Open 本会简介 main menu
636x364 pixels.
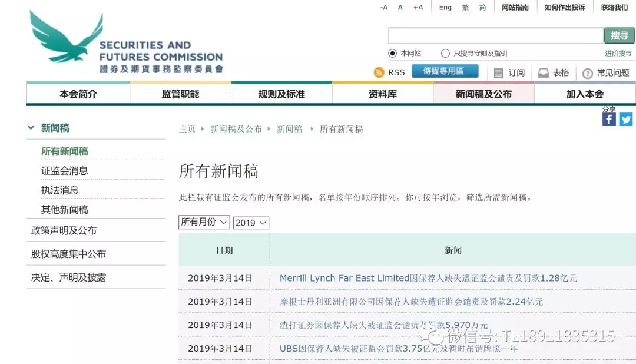tap(78, 94)
